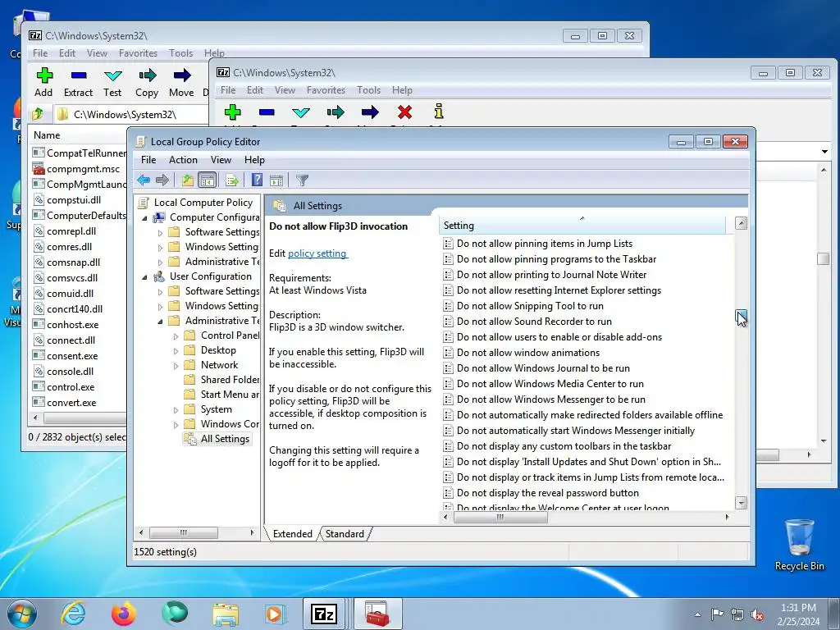Open Tools menu in middle 7-Zip window

(368, 90)
